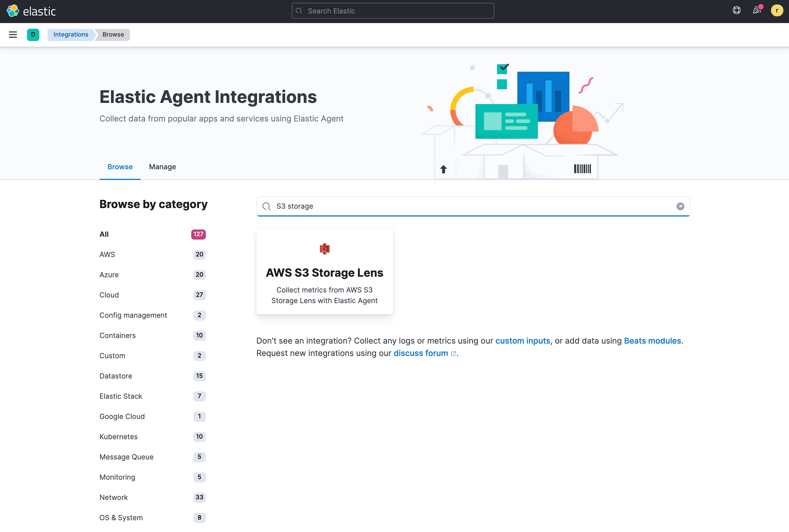Click the magnifier icon in integrations search
The image size is (789, 532).
click(267, 206)
